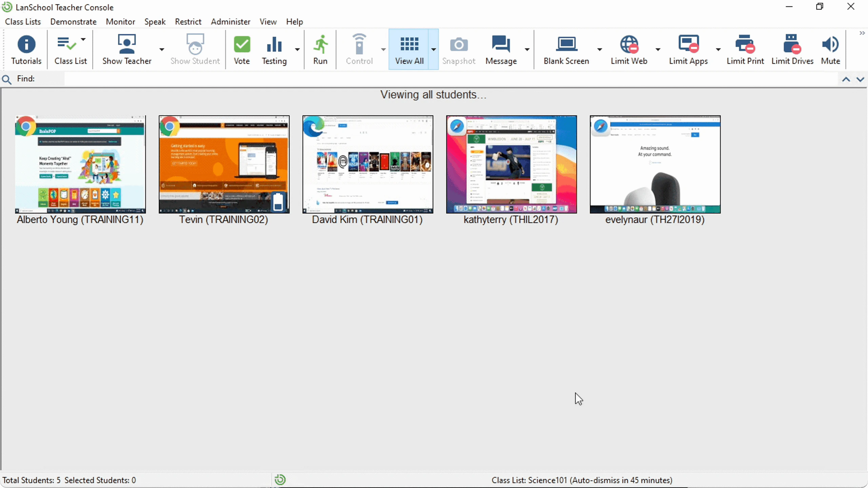This screenshot has height=488, width=868.
Task: Take a Snapshot of student screens
Action: pyautogui.click(x=459, y=49)
